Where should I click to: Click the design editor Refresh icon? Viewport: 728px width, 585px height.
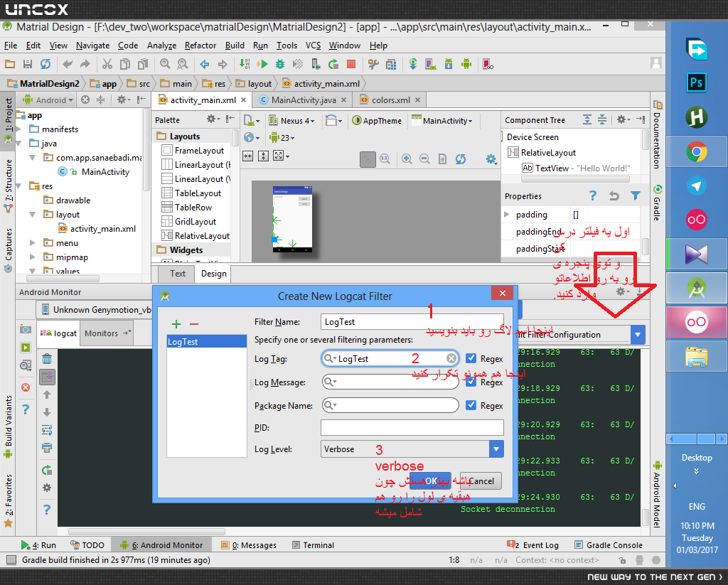click(x=460, y=159)
